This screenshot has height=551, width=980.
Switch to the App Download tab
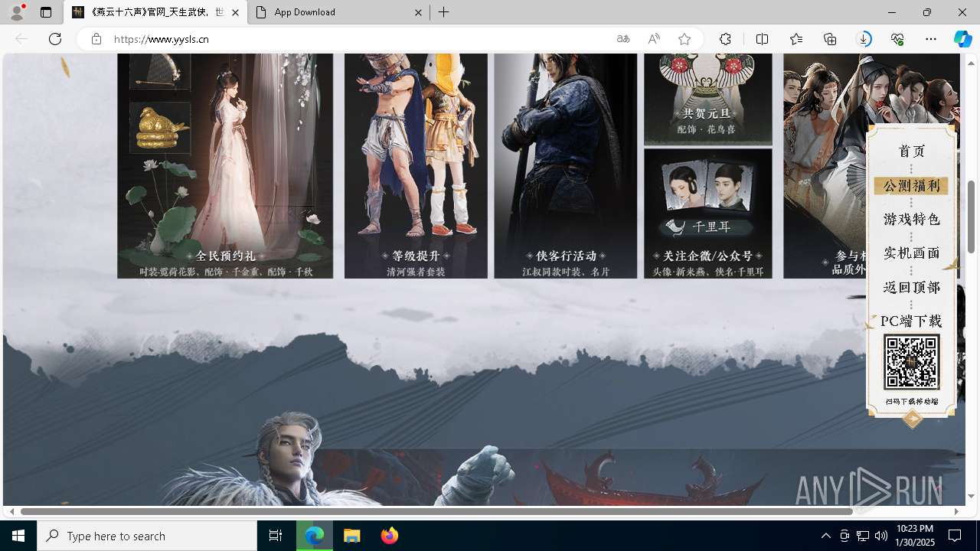(x=338, y=12)
